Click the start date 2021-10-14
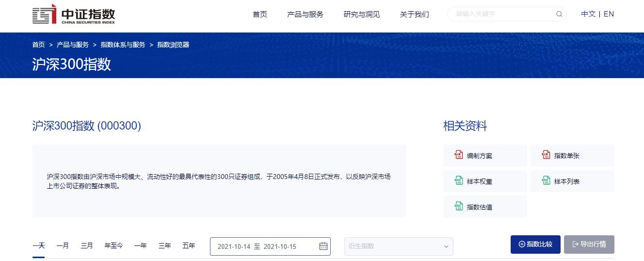This screenshot has height=261, width=644. [x=234, y=246]
